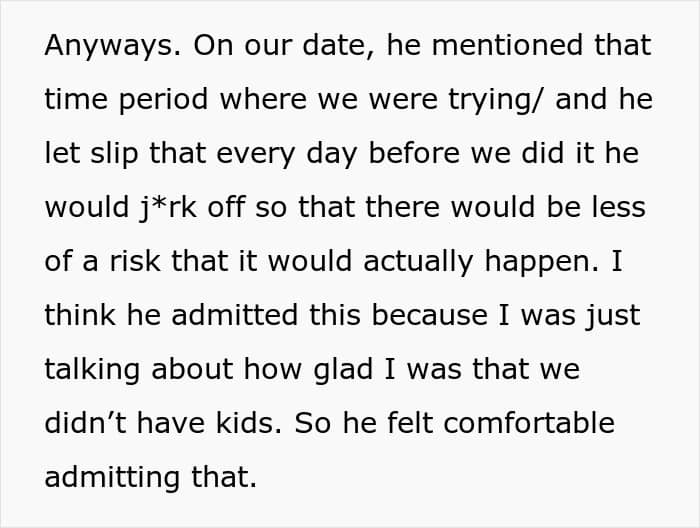Click the word "felt"

pos(404,424)
